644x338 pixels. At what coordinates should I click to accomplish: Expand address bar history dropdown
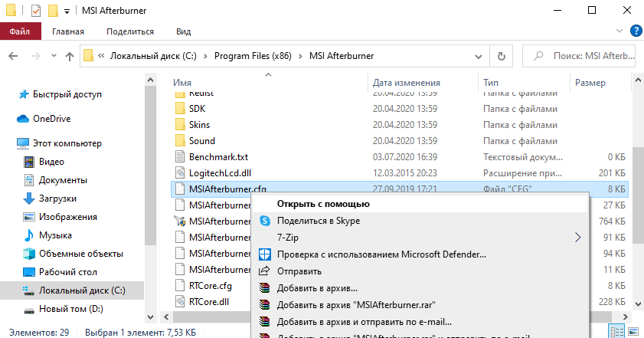coord(478,57)
